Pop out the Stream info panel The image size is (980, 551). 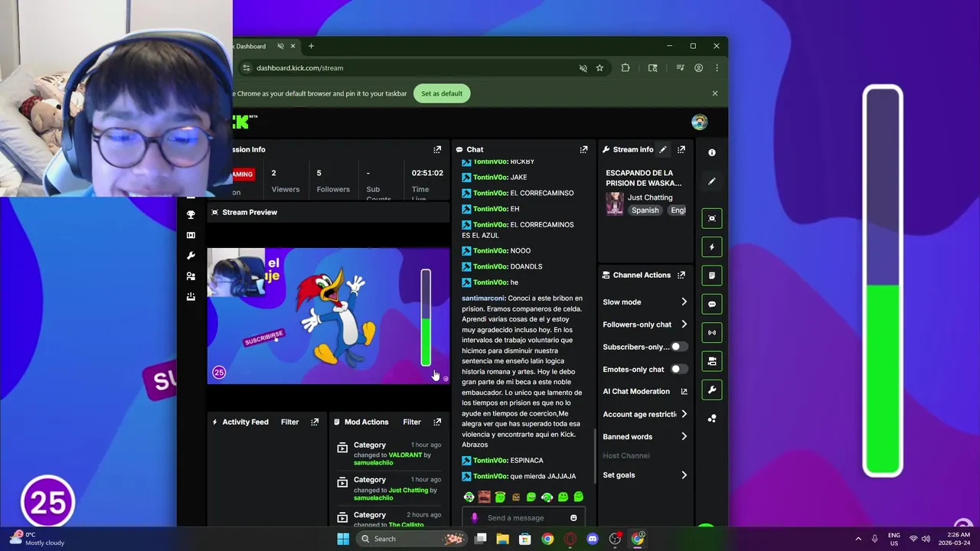click(x=681, y=149)
